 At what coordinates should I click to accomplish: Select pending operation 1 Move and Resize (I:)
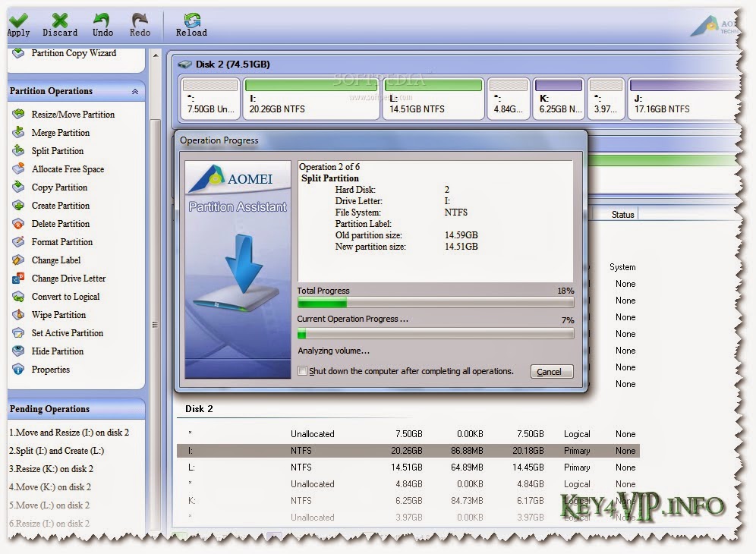tap(69, 433)
